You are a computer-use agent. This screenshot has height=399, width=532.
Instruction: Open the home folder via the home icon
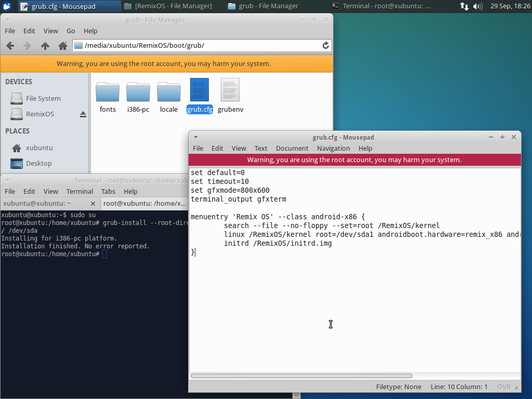click(x=62, y=46)
